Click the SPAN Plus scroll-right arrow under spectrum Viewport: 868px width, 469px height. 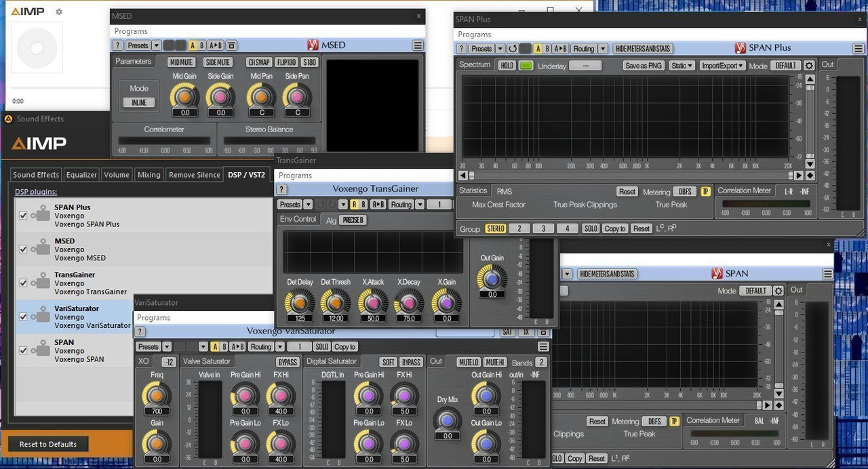point(798,176)
